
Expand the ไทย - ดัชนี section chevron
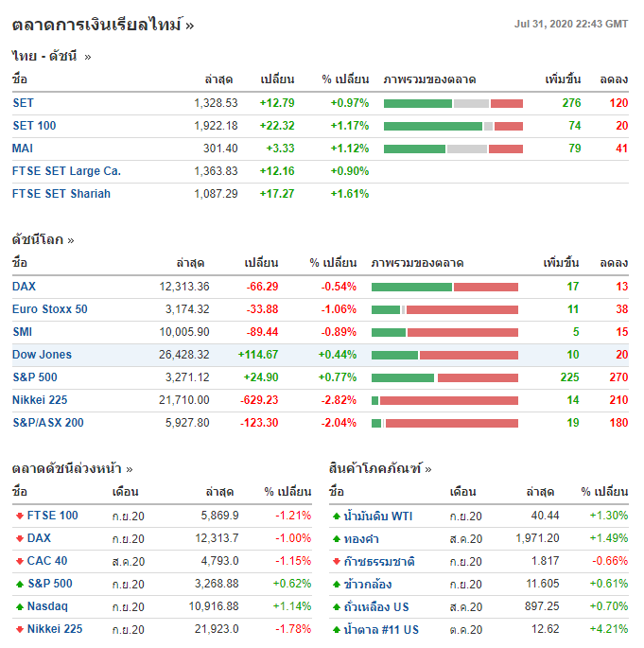tap(88, 57)
